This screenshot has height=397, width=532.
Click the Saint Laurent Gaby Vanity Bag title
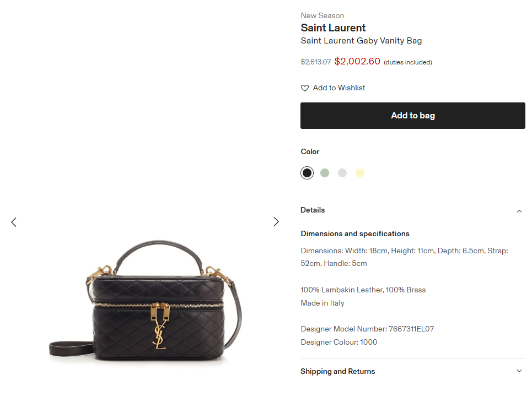[x=361, y=41]
